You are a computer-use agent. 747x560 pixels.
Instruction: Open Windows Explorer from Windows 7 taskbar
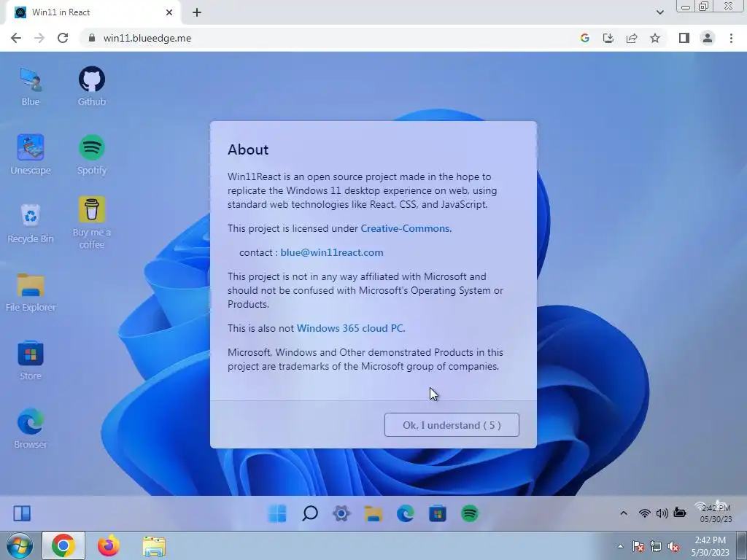coord(154,545)
